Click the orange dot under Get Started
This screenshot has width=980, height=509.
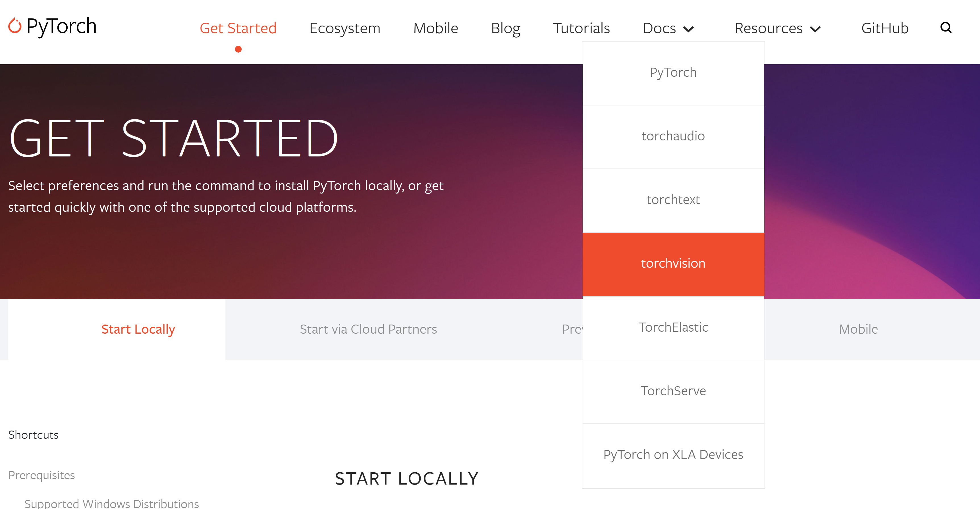tap(238, 49)
